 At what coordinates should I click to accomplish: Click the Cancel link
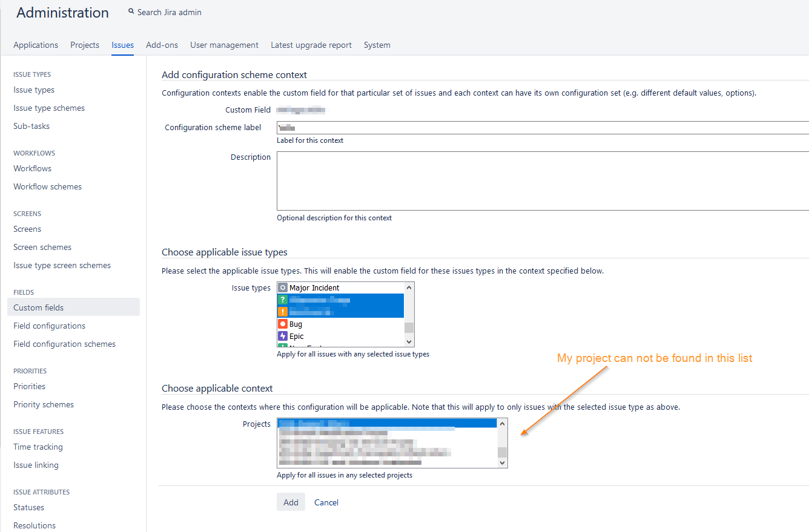[x=326, y=502]
